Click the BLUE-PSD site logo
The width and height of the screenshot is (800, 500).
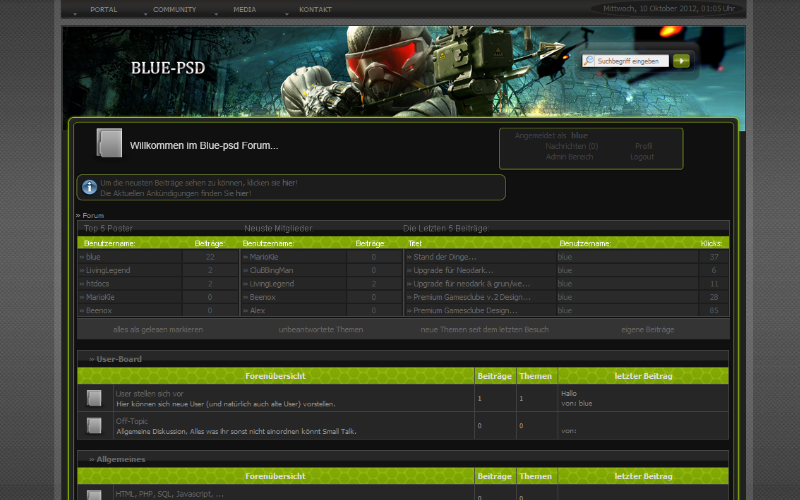(168, 68)
